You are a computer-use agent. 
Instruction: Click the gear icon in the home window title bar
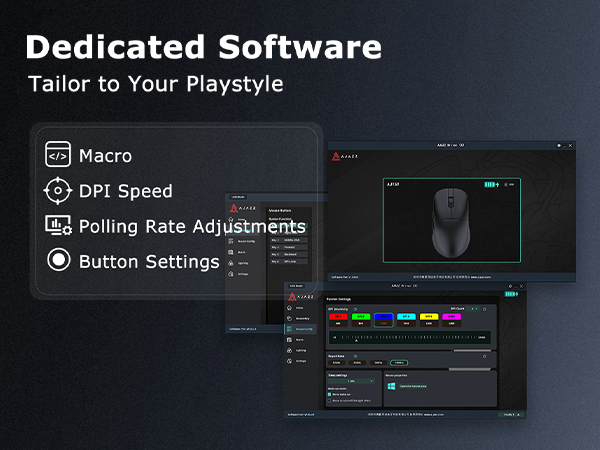coord(559,145)
